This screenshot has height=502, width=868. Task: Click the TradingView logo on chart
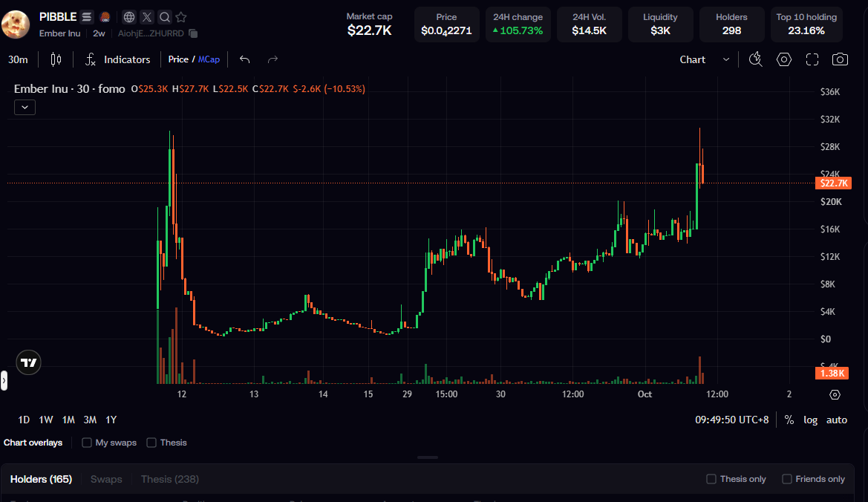click(x=29, y=362)
